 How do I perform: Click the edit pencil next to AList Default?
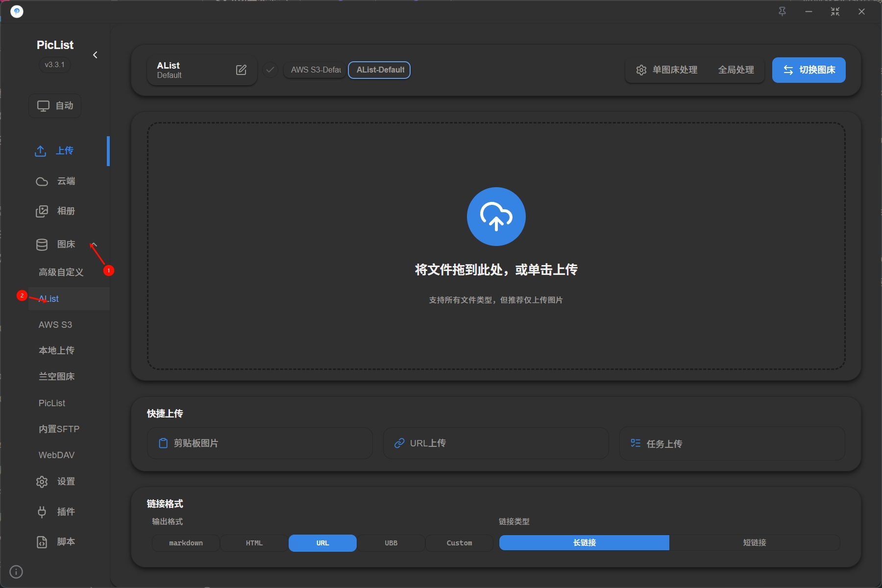tap(241, 70)
